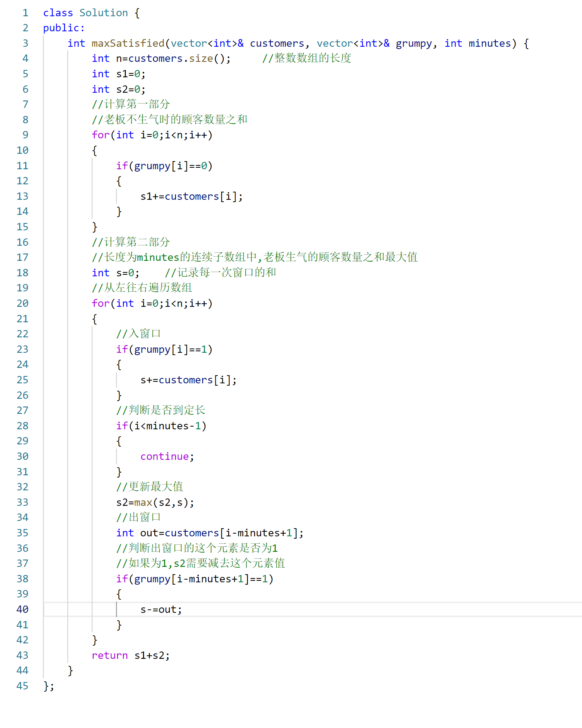582x728 pixels.
Task: Click the comment '//整数数组的长度'
Action: 307,58
